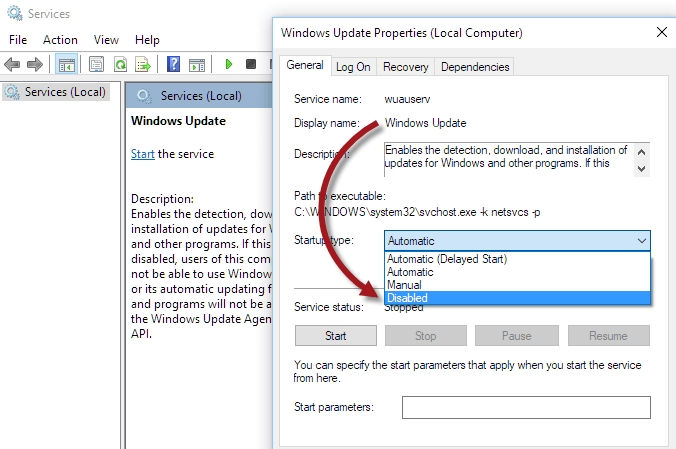The height and width of the screenshot is (449, 676).
Task: Switch to the General tab
Action: [x=305, y=66]
